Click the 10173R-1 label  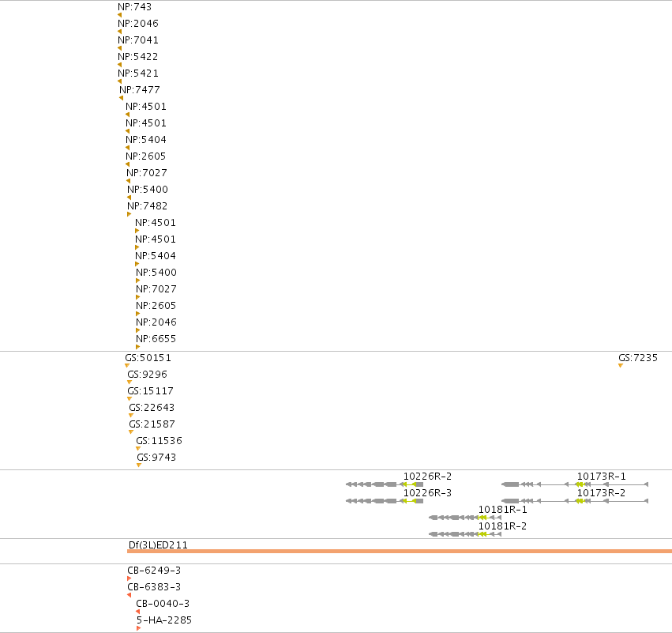click(x=601, y=477)
